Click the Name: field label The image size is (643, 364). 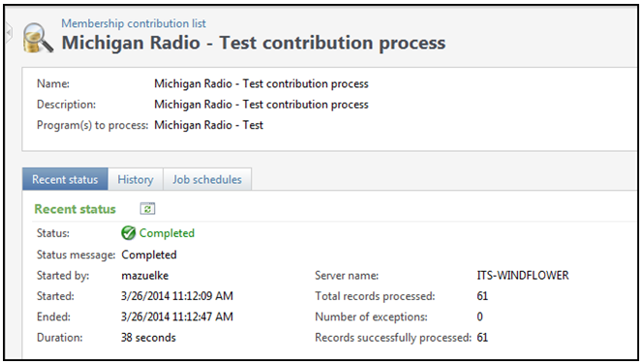tap(53, 83)
